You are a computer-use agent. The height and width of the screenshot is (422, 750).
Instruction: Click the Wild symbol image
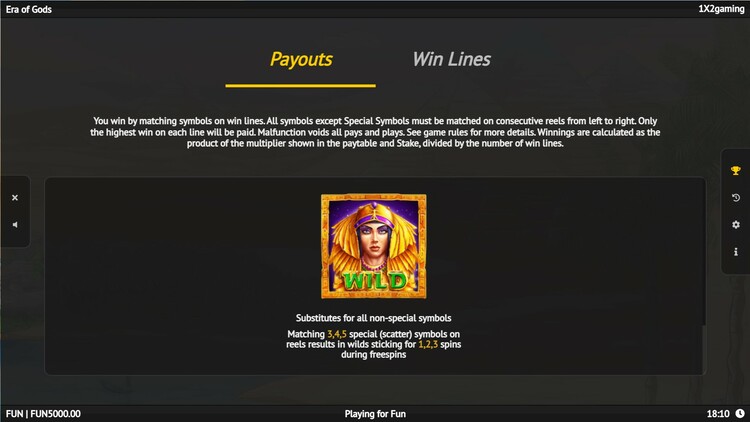coord(374,246)
